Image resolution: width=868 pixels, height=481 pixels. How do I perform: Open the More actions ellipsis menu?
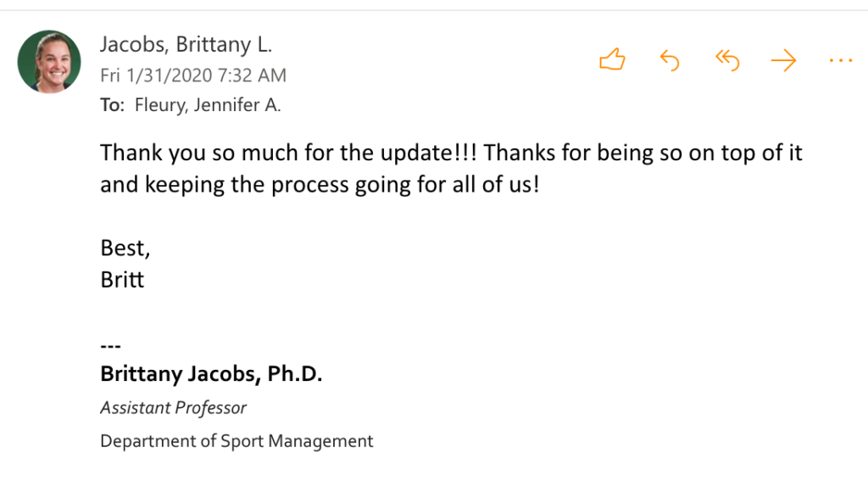pyautogui.click(x=840, y=60)
